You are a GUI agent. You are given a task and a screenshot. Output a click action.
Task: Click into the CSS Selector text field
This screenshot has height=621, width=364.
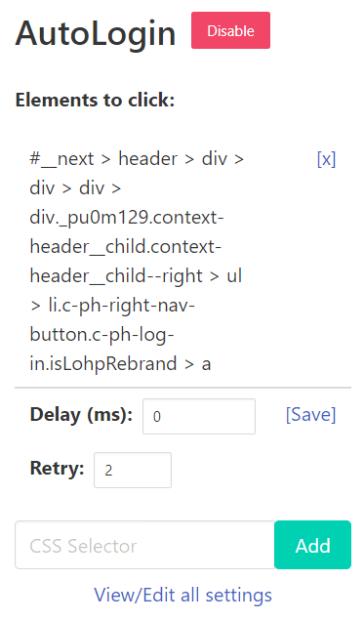[144, 545]
